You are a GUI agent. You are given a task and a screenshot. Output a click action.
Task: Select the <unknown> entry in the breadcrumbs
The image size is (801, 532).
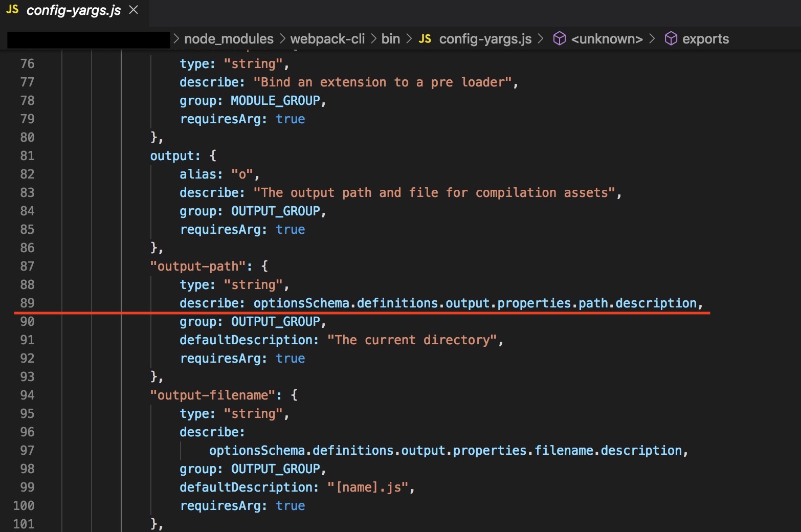[x=608, y=38]
